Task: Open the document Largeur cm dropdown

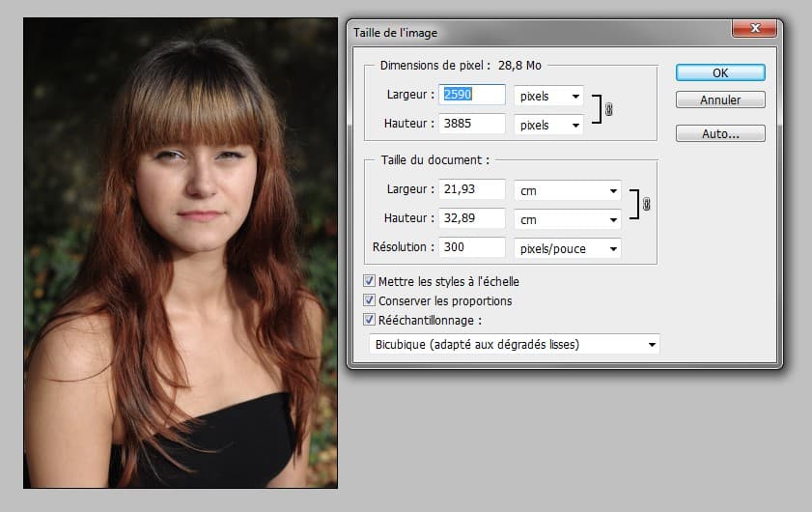Action: 568,190
